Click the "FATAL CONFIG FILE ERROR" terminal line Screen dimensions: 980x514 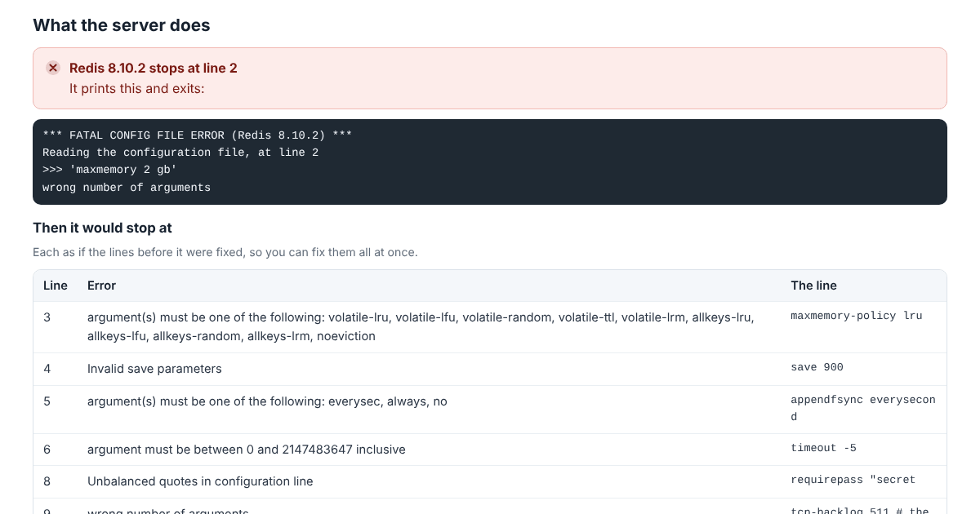(197, 135)
